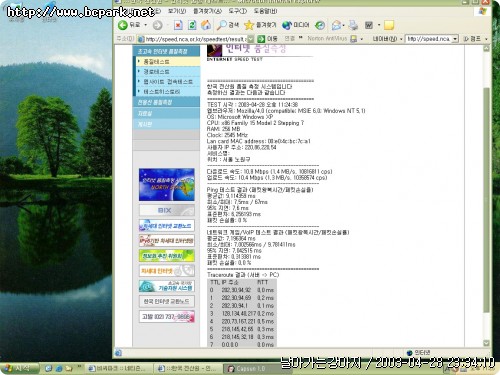This screenshot has width=500, height=375.
Task: Click the 차세대 인터넷 orange banner
Action: pos(167,271)
